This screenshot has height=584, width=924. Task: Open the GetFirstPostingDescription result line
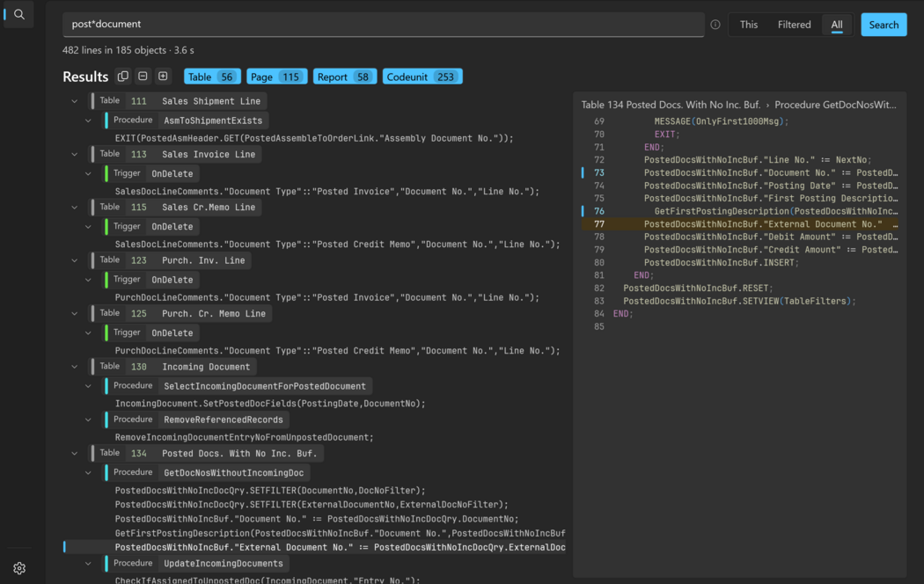[340, 533]
